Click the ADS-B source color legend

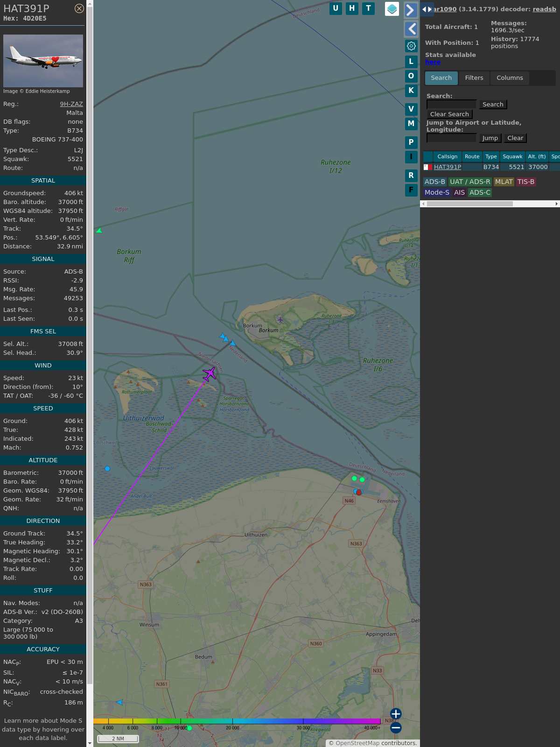[434, 182]
